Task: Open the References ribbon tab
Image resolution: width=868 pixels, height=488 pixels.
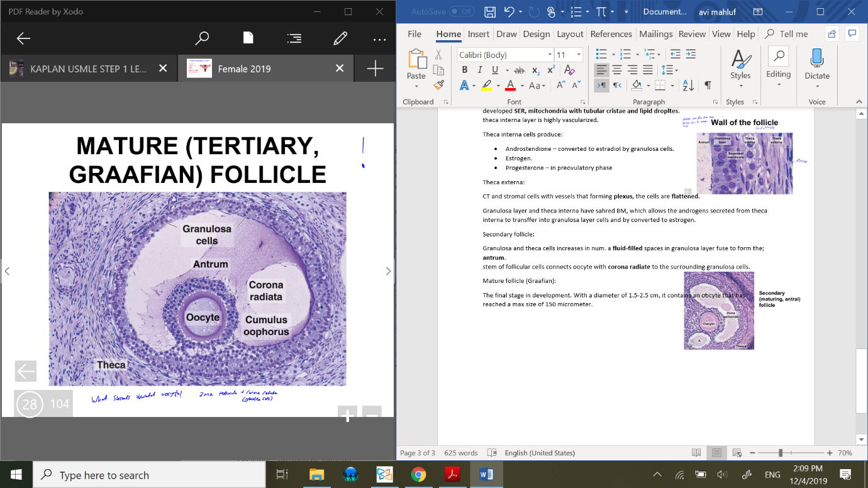Action: (611, 34)
